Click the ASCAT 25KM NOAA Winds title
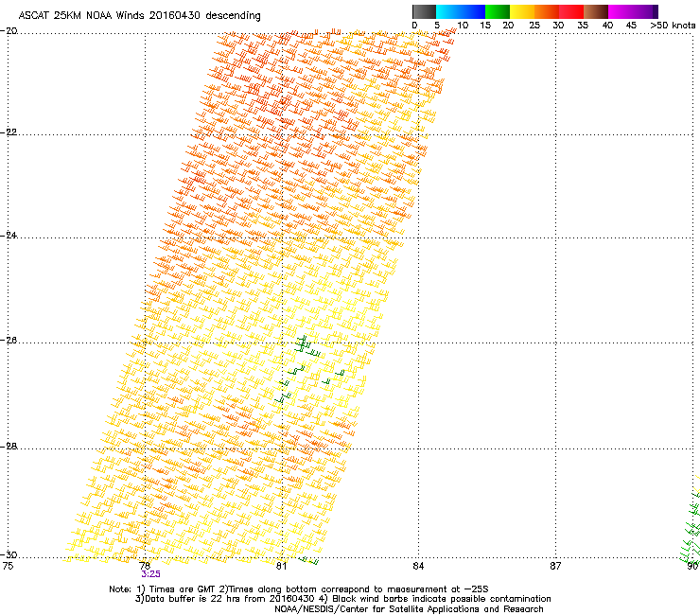Viewport: 700px width, 615px height. pyautogui.click(x=139, y=15)
